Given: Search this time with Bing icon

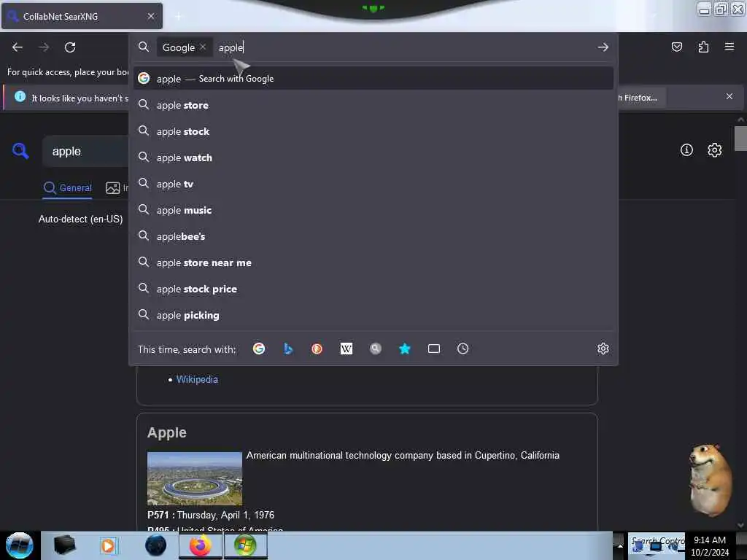Looking at the screenshot, I should click(287, 349).
